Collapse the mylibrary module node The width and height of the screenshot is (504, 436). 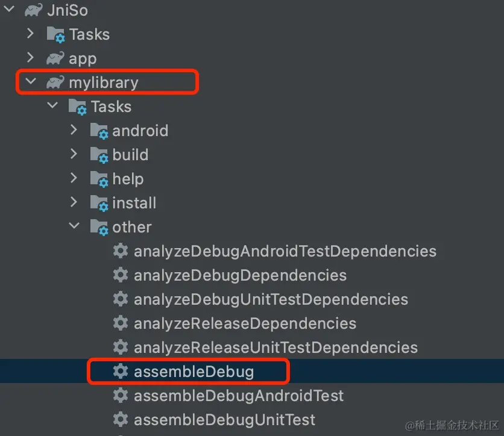coord(31,82)
